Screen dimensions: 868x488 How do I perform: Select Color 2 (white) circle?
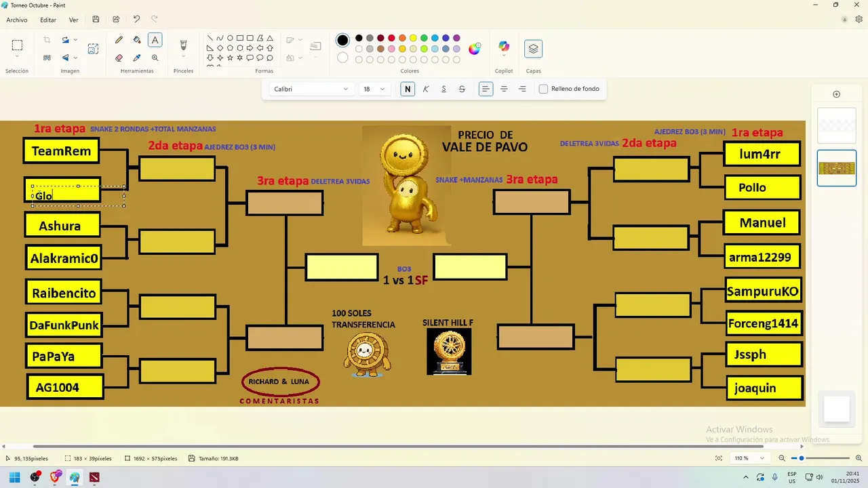point(342,58)
